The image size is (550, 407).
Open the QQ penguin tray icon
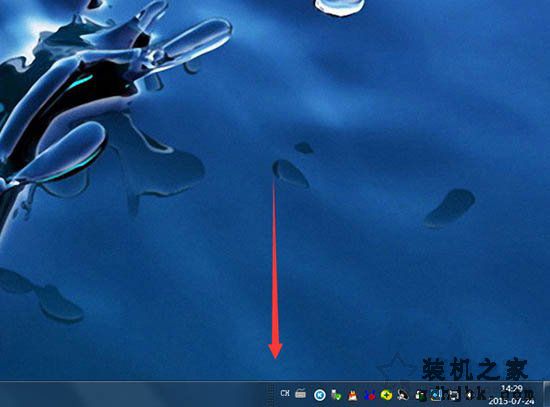coord(403,395)
